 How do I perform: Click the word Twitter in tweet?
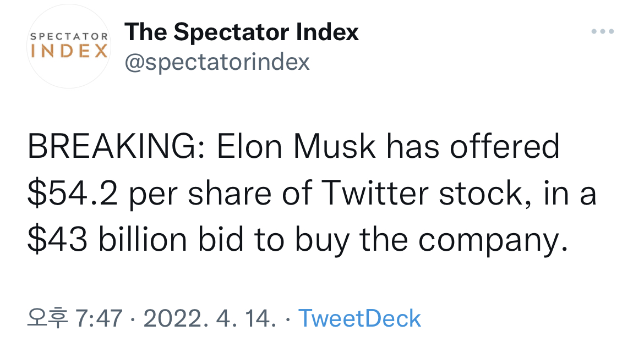pos(375,194)
